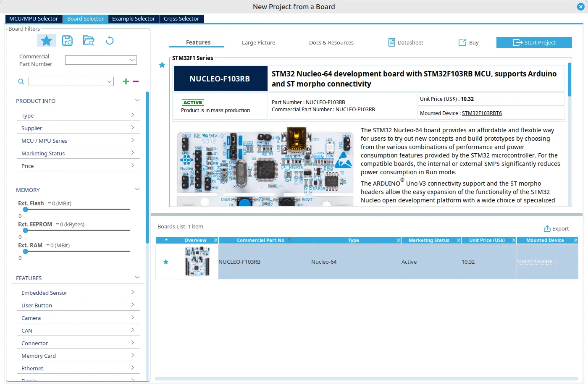The width and height of the screenshot is (588, 388).
Task: Click the Buy external link icon
Action: tap(462, 42)
